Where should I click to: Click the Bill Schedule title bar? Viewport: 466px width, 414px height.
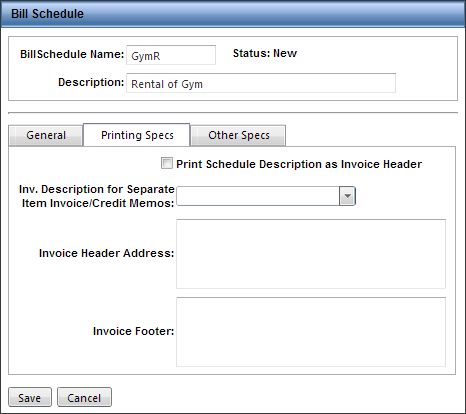[x=233, y=14]
